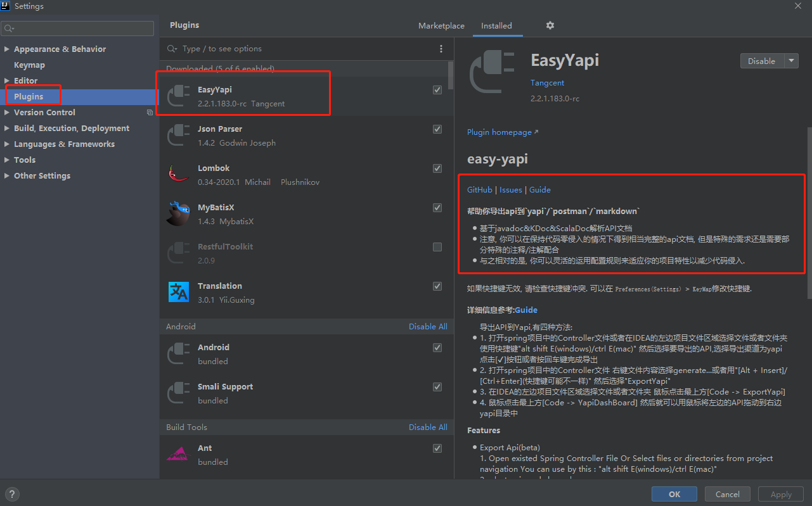Click Disable All for Android group

click(428, 327)
